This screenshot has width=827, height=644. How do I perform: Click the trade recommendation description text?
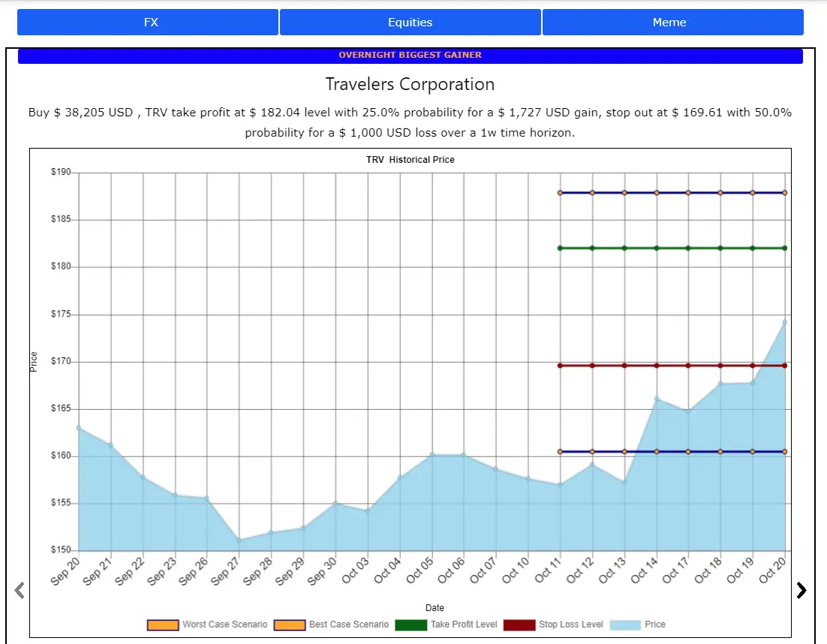tap(410, 122)
